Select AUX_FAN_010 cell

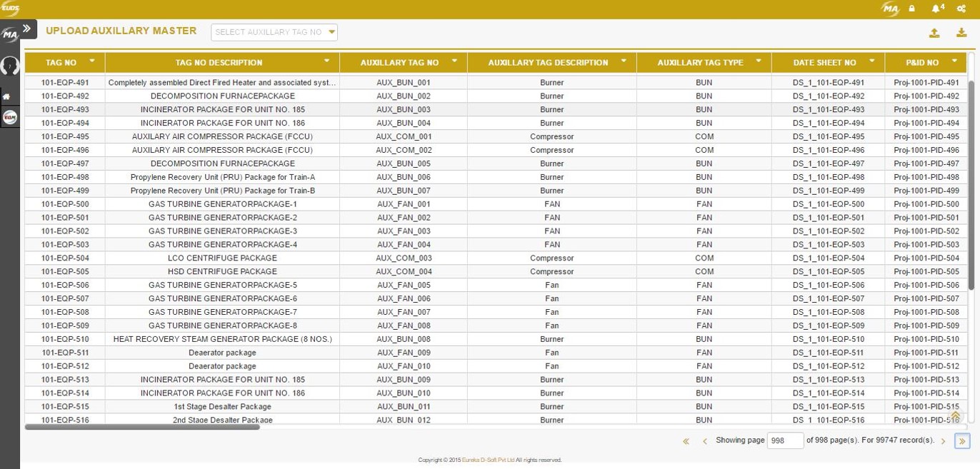pos(404,367)
